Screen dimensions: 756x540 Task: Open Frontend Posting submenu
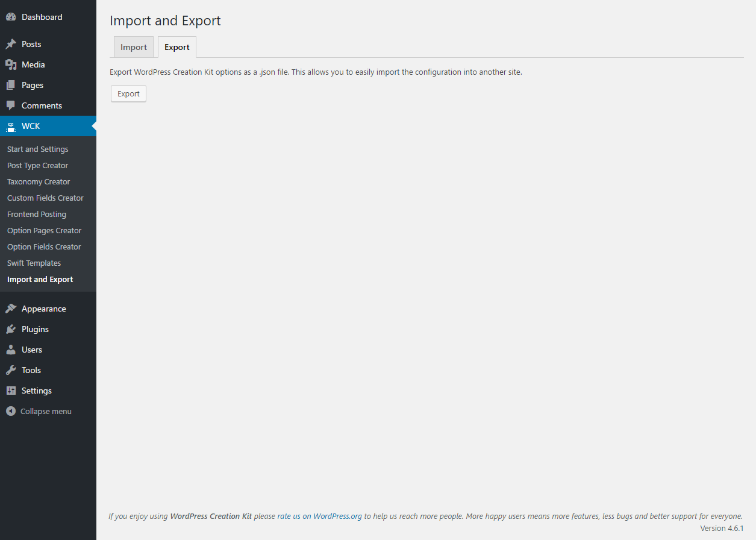pos(37,214)
